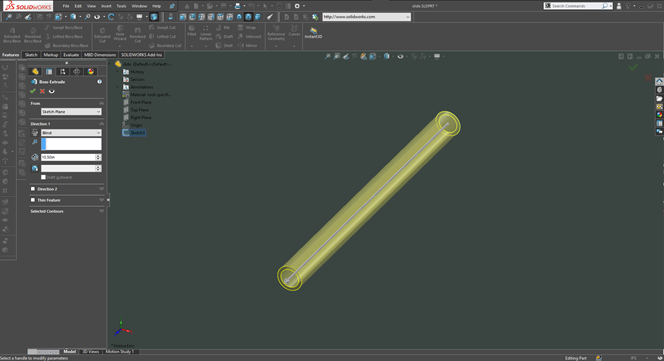Click Zoom to Fit in the heads-up toolbar
This screenshot has height=361, width=664.
pos(328,56)
